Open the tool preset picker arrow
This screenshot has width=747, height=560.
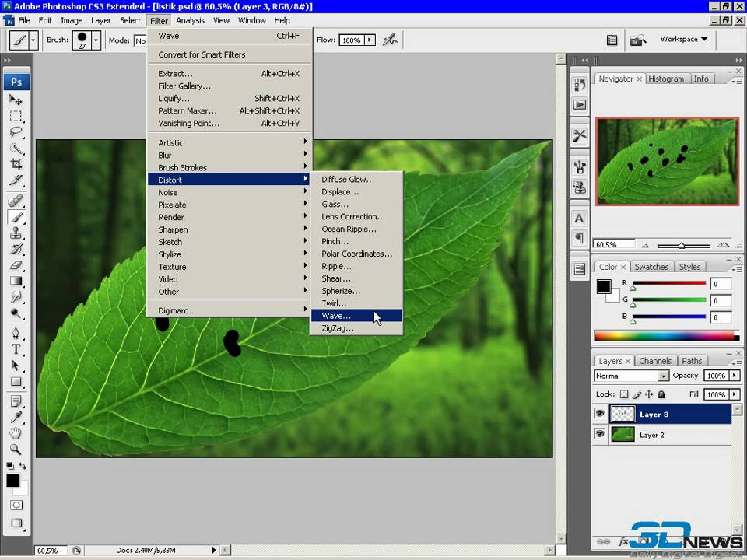[x=33, y=40]
